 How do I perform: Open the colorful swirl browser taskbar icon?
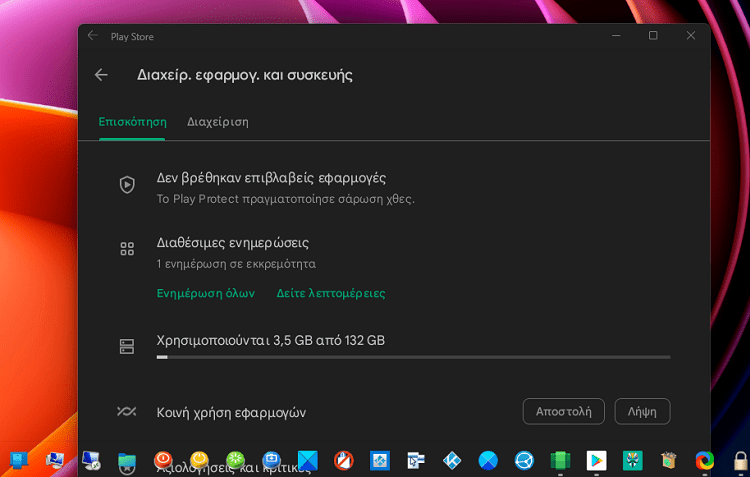click(705, 461)
